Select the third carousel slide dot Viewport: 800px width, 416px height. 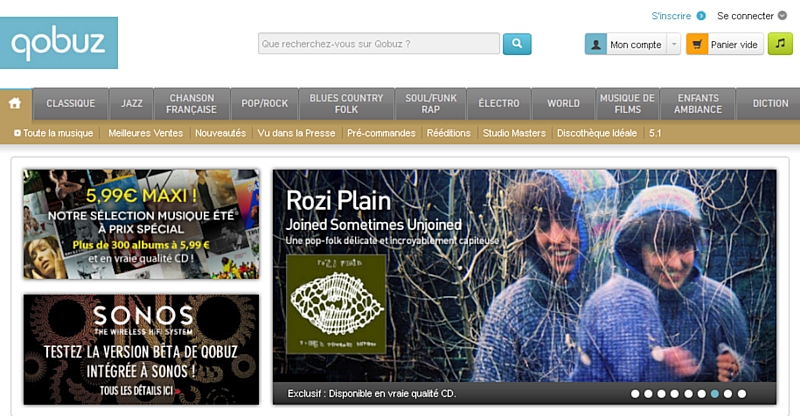pyautogui.click(x=662, y=394)
